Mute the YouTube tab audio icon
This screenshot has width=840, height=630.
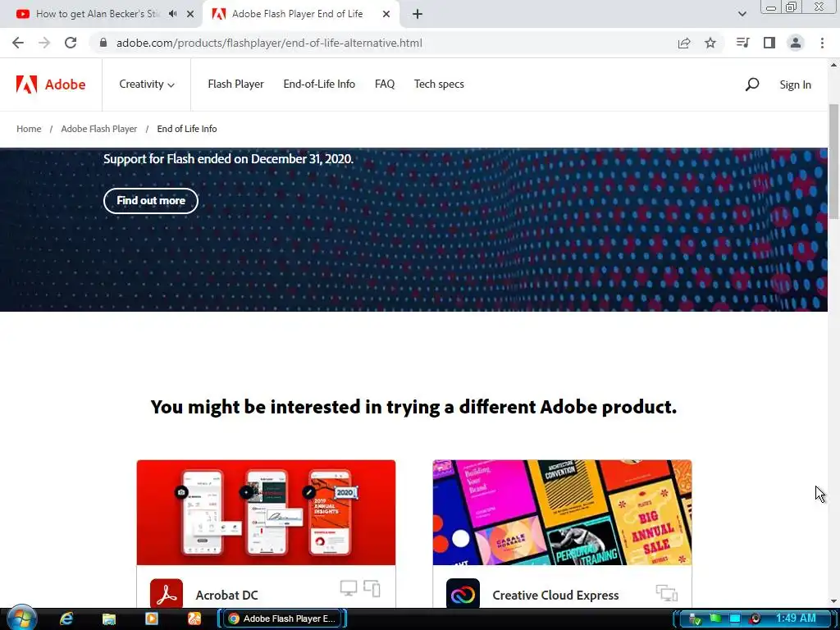(172, 14)
